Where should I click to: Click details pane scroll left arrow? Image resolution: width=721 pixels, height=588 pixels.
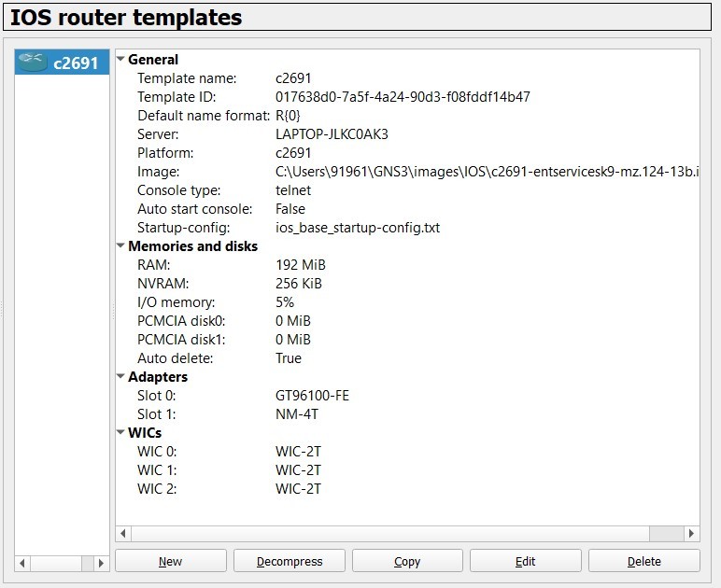(x=122, y=533)
